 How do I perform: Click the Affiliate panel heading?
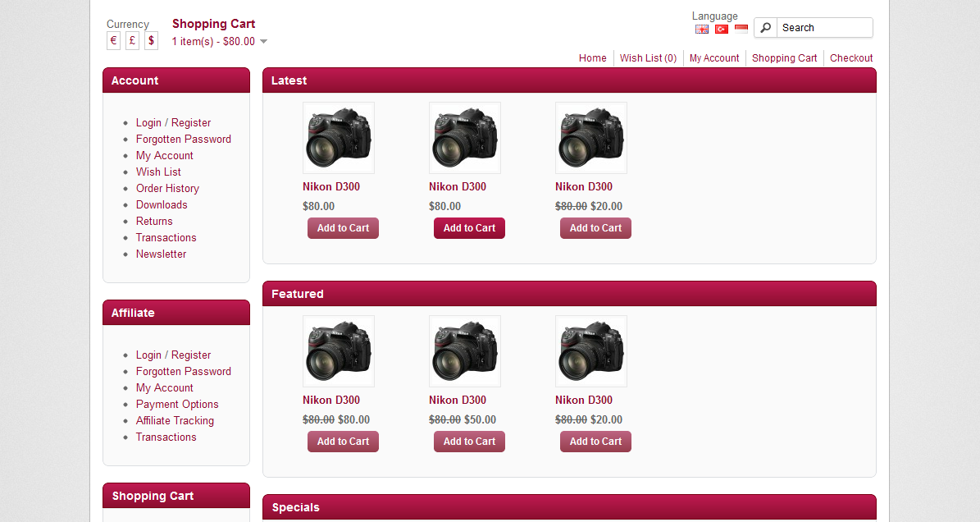[x=133, y=314]
